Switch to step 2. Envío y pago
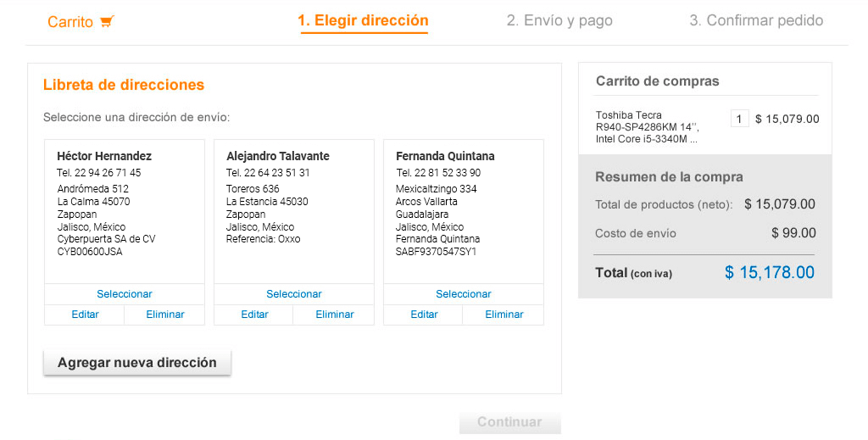The image size is (868, 440). (559, 21)
